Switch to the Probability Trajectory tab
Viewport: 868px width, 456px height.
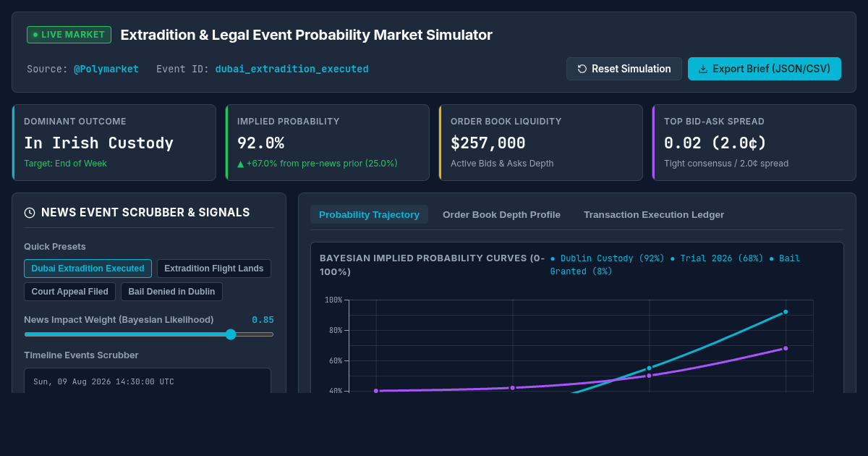click(x=369, y=214)
